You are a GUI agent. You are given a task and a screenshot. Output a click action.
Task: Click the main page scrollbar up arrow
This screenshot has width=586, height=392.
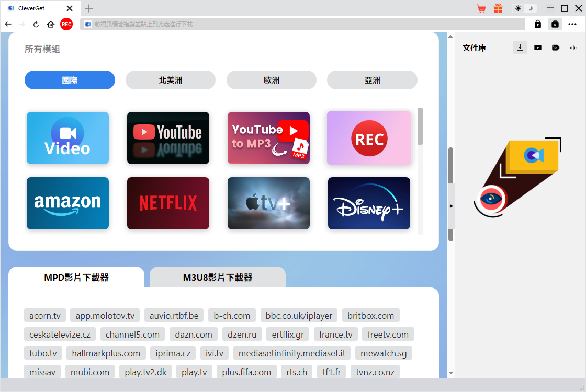pyautogui.click(x=450, y=36)
